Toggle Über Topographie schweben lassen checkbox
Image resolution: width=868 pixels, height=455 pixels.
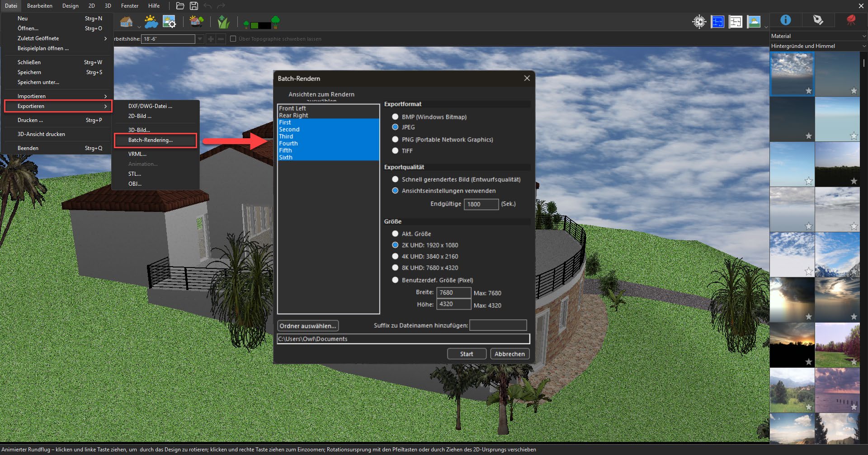tap(233, 39)
